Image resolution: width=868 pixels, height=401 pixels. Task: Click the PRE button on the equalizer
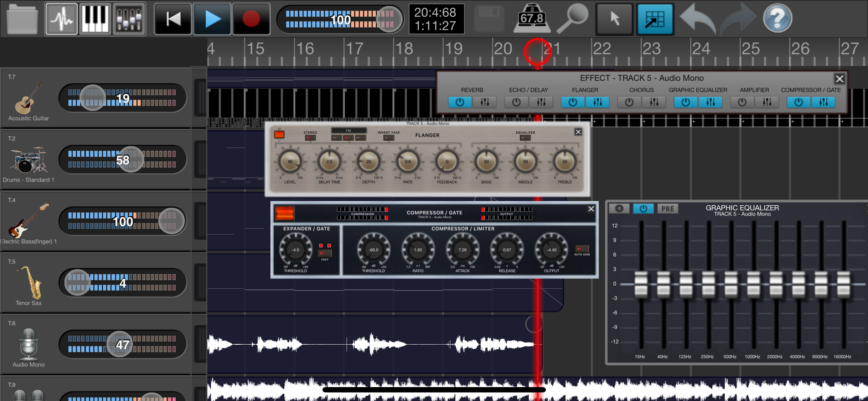pyautogui.click(x=667, y=209)
